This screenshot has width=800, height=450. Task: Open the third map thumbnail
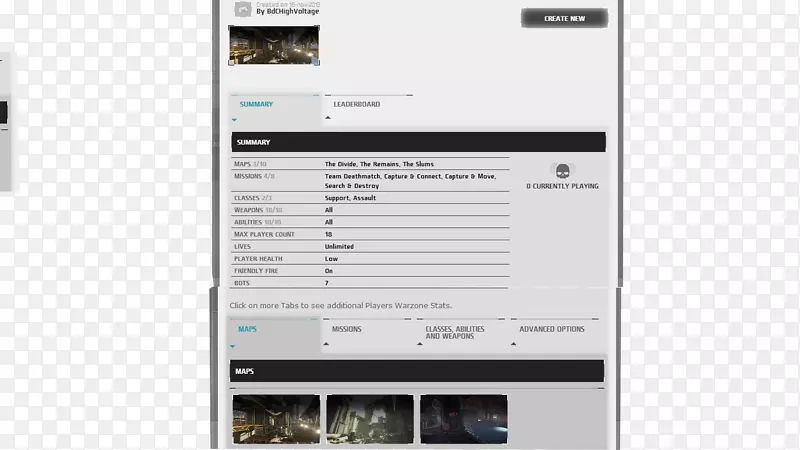click(464, 419)
